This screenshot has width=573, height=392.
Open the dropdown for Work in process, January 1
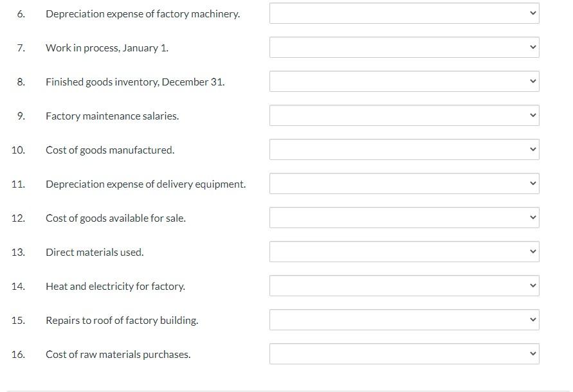(404, 48)
